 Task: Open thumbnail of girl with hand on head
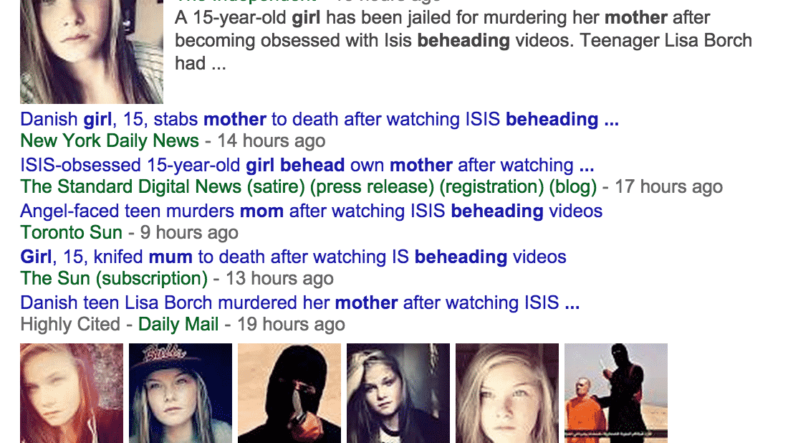(x=399, y=393)
